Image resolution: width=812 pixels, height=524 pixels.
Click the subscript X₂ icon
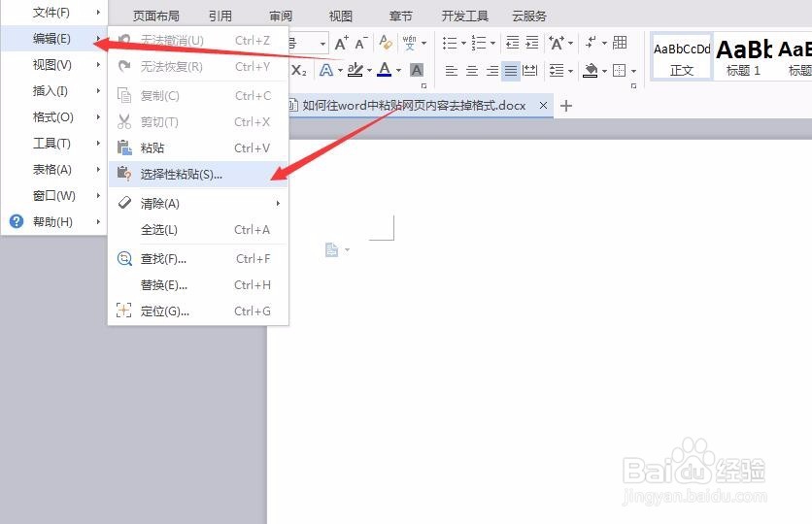point(299,70)
